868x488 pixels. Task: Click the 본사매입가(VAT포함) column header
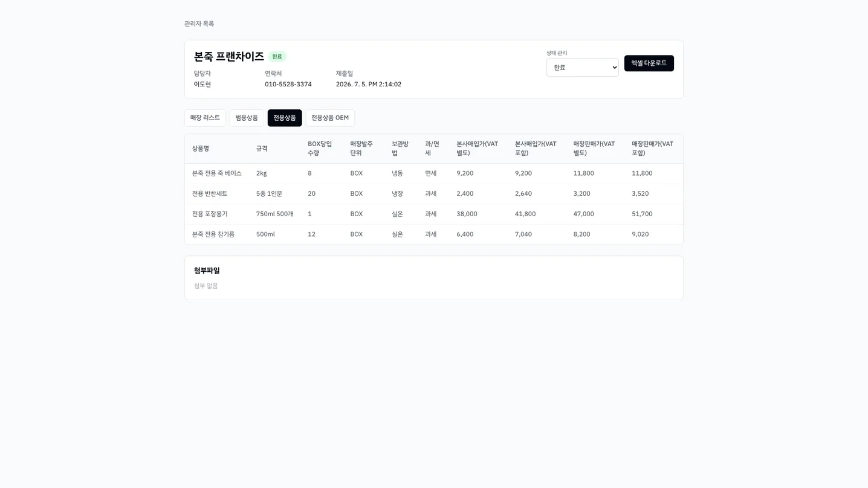[x=536, y=149]
